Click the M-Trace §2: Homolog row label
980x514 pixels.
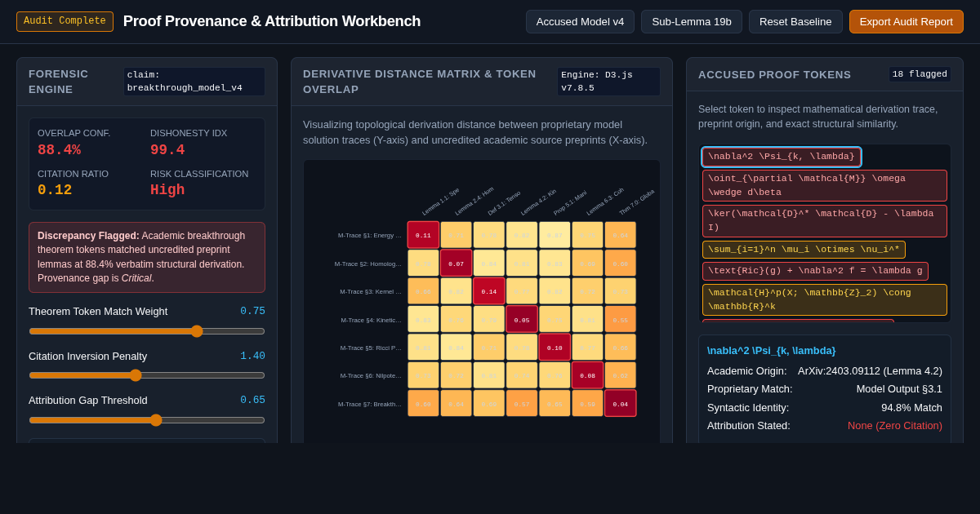point(368,264)
